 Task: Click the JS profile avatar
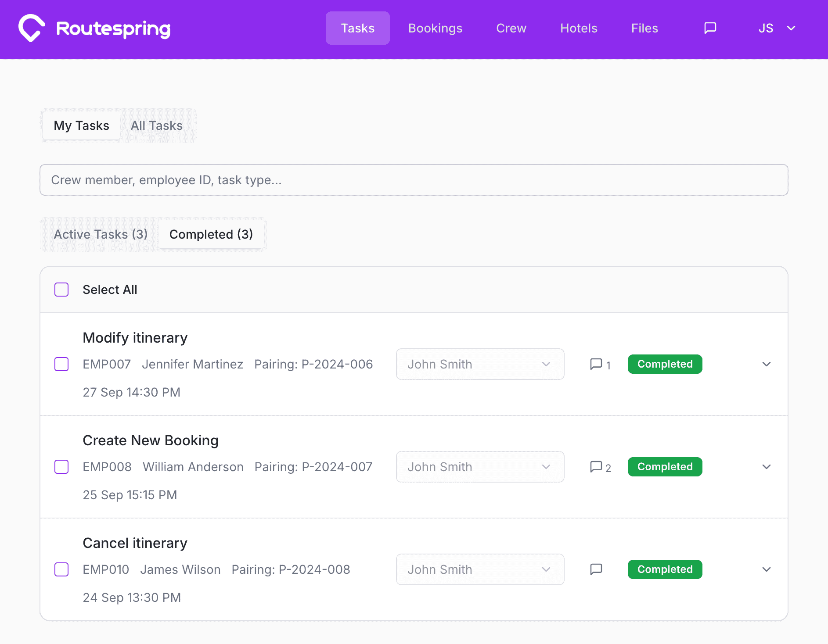[766, 28]
